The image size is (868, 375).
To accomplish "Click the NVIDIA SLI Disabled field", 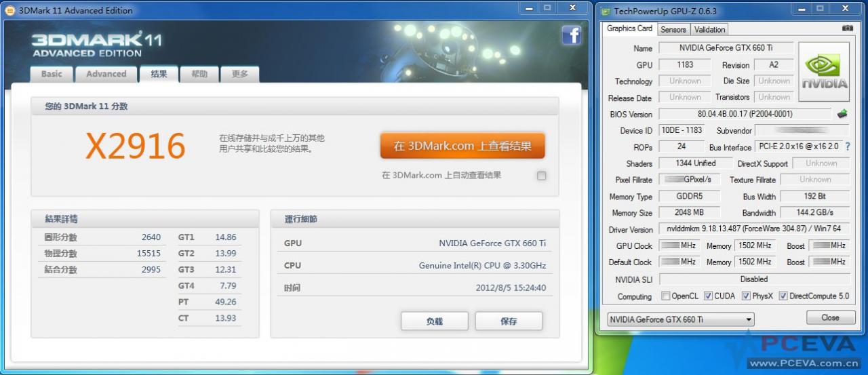I will pyautogui.click(x=753, y=279).
